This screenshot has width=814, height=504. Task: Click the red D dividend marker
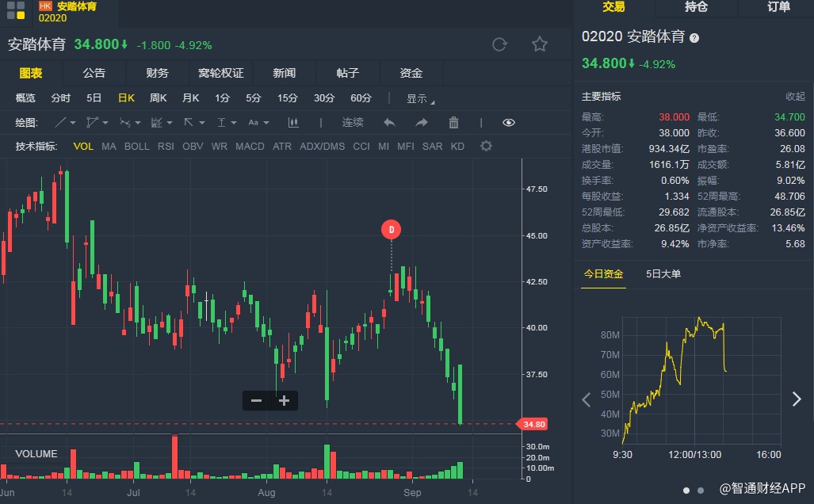coord(391,230)
